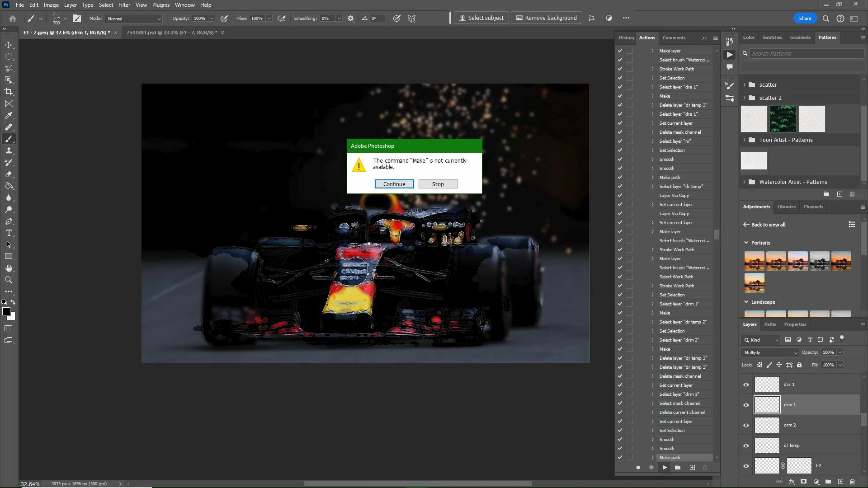Switch to the Channels tab

(x=813, y=207)
